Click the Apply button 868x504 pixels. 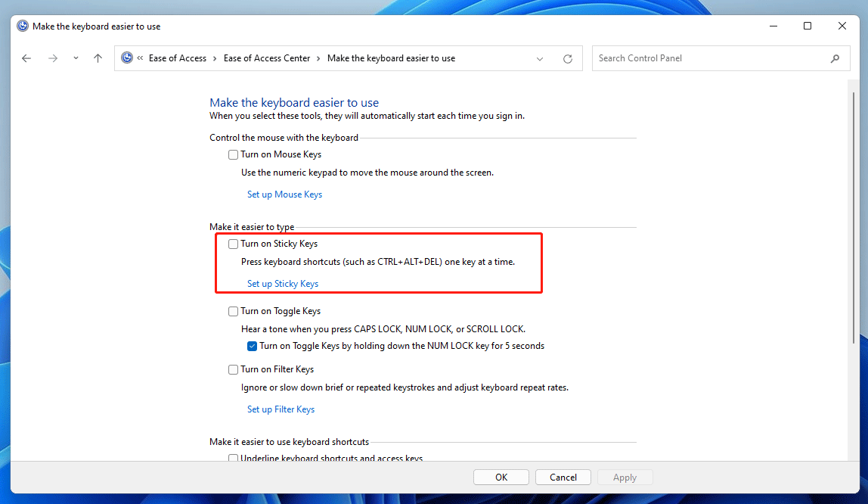click(625, 478)
